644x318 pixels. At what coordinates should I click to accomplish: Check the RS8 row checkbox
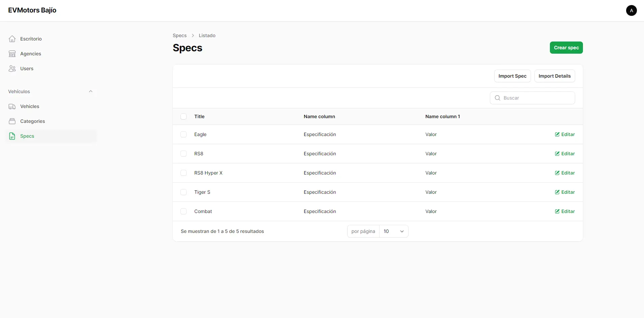pos(184,154)
